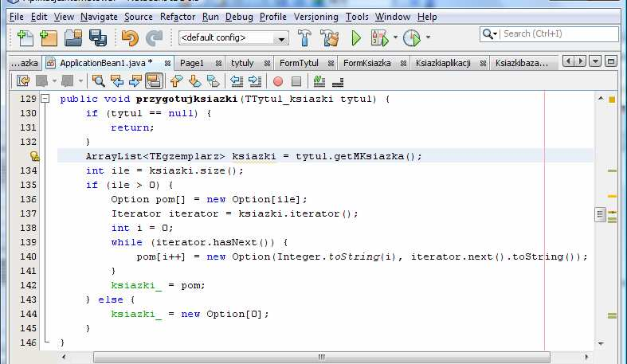
Task: Jump to the last edit location in the editor toolbar
Action: point(23,81)
